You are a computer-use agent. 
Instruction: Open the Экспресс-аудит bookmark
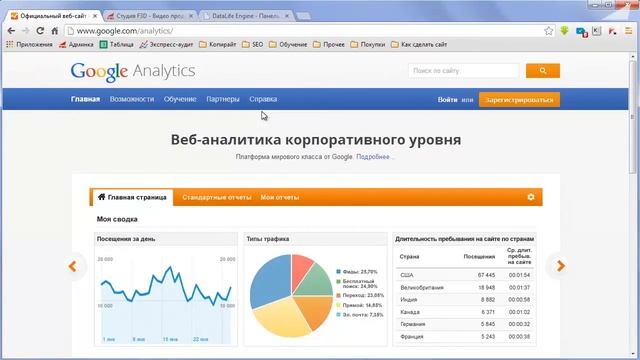[166, 44]
